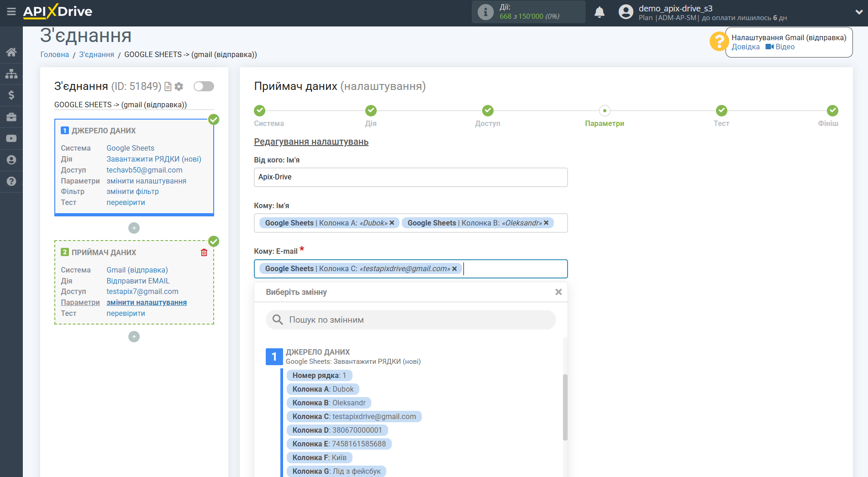The height and width of the screenshot is (477, 868).
Task: Open the home dashboard sidebar icon
Action: (x=11, y=52)
